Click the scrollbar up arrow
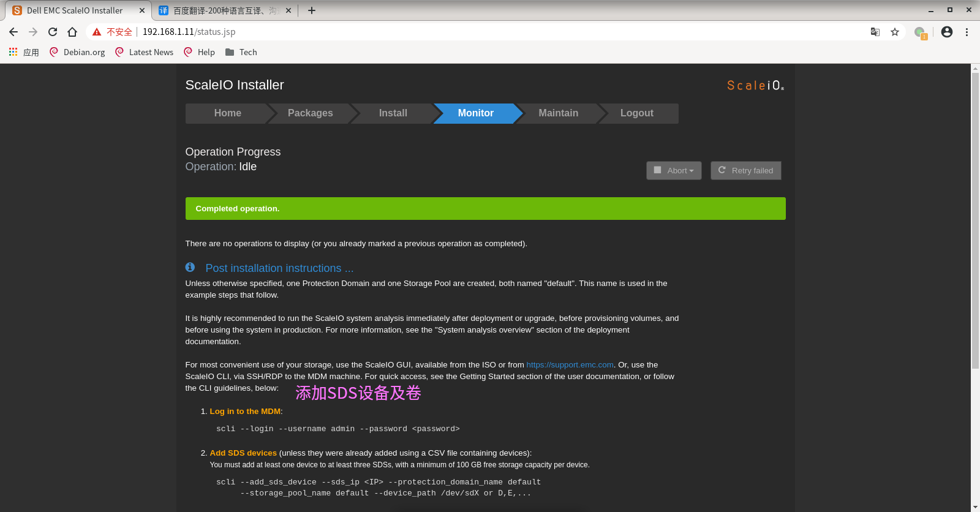Screen dimensions: 980x512 click(x=975, y=68)
